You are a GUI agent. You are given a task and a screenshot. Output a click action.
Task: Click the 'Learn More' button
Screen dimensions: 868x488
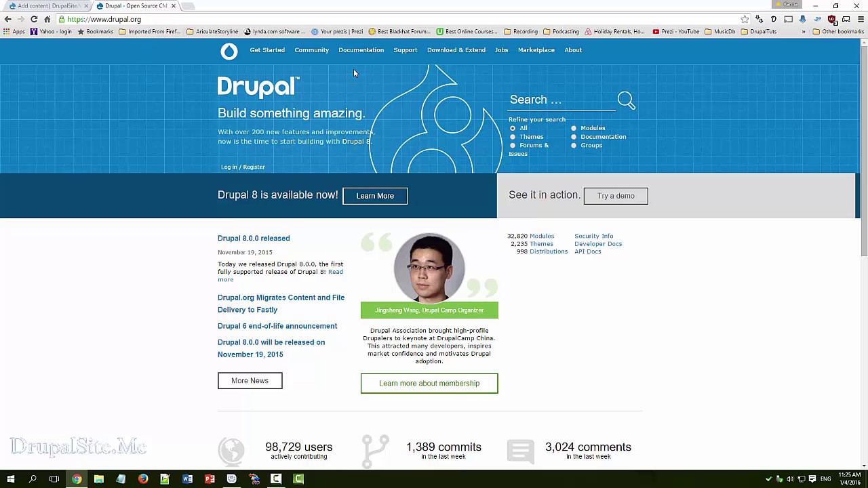click(375, 196)
